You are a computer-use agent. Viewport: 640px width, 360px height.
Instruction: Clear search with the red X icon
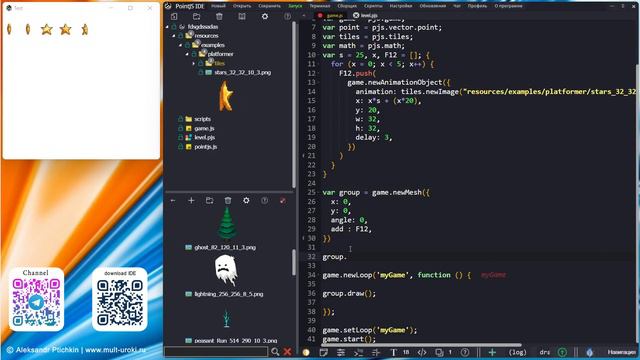[288, 351]
